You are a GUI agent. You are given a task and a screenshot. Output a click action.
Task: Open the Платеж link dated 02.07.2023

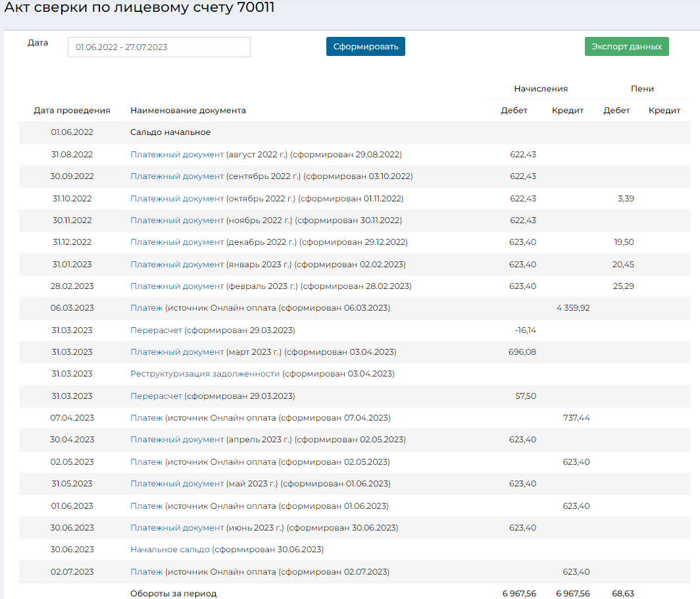pos(147,572)
